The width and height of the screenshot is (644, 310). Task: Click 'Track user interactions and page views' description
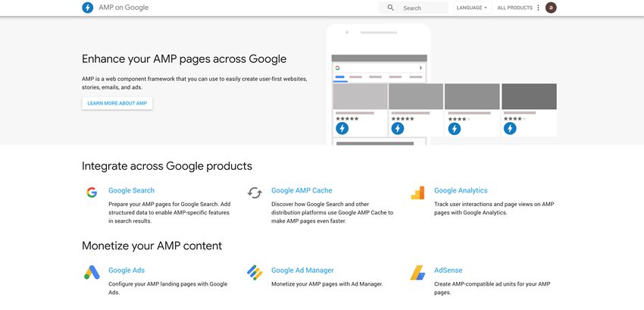494,208
